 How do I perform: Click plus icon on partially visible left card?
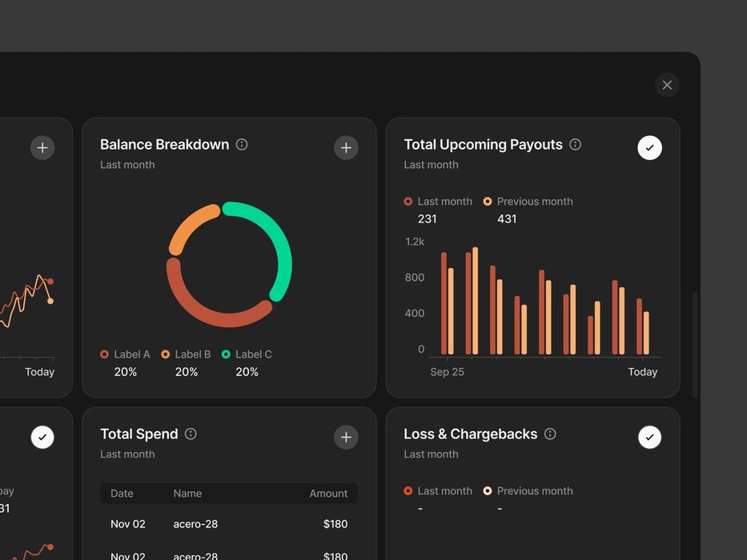(x=42, y=148)
